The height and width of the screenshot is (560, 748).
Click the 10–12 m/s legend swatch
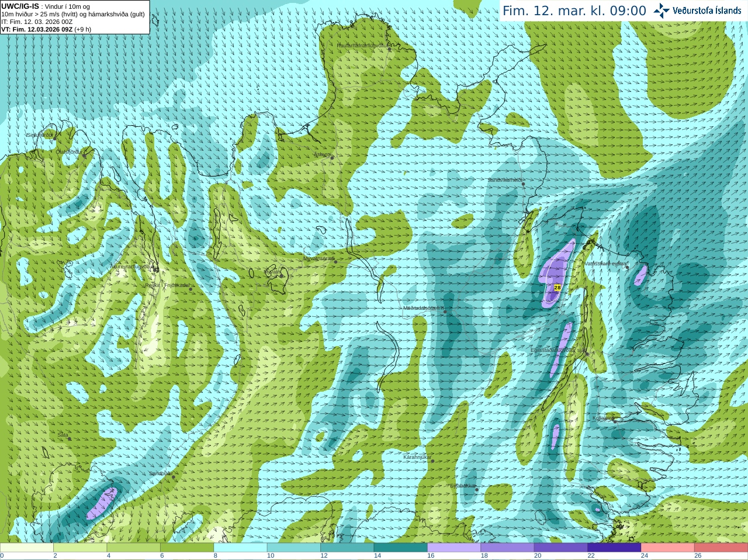click(x=294, y=548)
